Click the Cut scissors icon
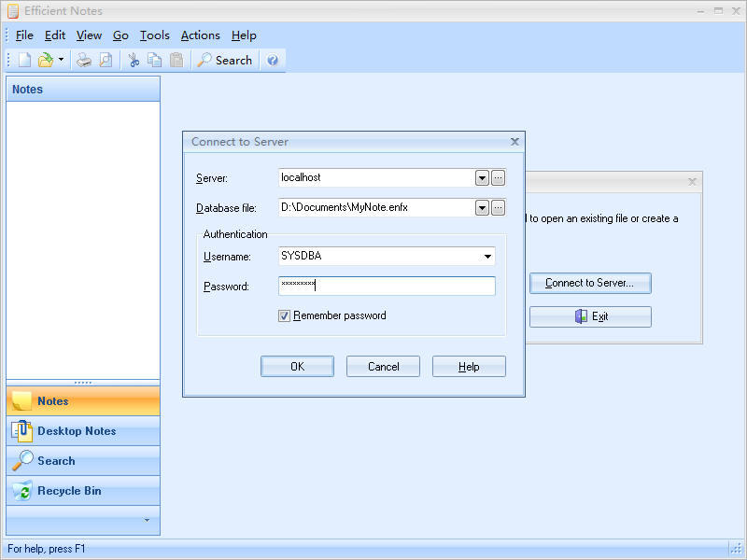 tap(134, 60)
